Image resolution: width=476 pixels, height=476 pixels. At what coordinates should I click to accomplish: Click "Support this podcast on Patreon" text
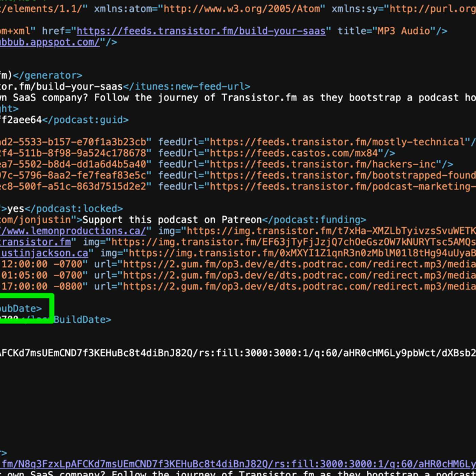click(x=172, y=220)
